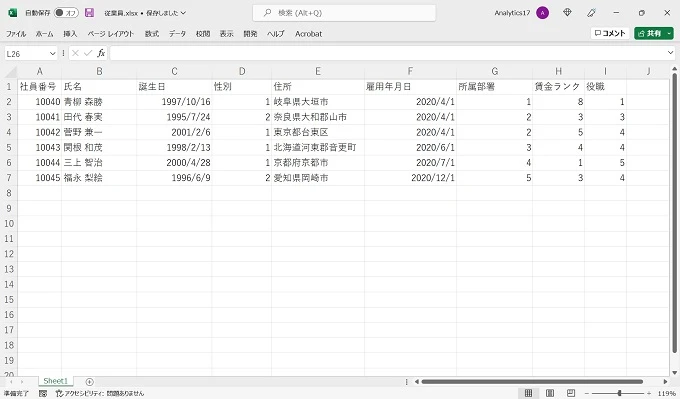Click the formula bar enter checkmark icon
This screenshot has height=399, width=680.
pyautogui.click(x=88, y=53)
